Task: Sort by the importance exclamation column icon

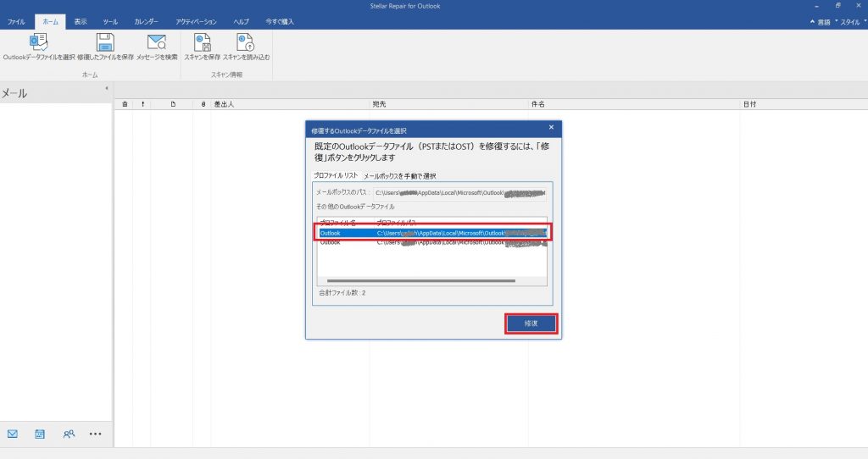Action: tap(142, 104)
